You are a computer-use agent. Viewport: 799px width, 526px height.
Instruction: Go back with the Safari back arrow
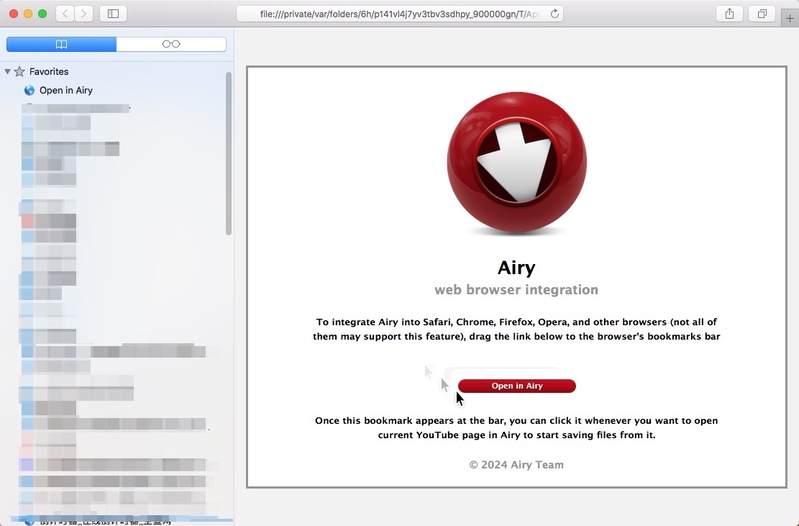65,14
